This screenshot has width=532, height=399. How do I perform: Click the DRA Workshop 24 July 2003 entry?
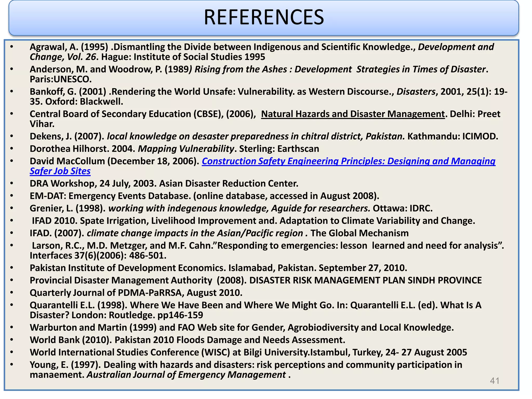(x=164, y=184)
